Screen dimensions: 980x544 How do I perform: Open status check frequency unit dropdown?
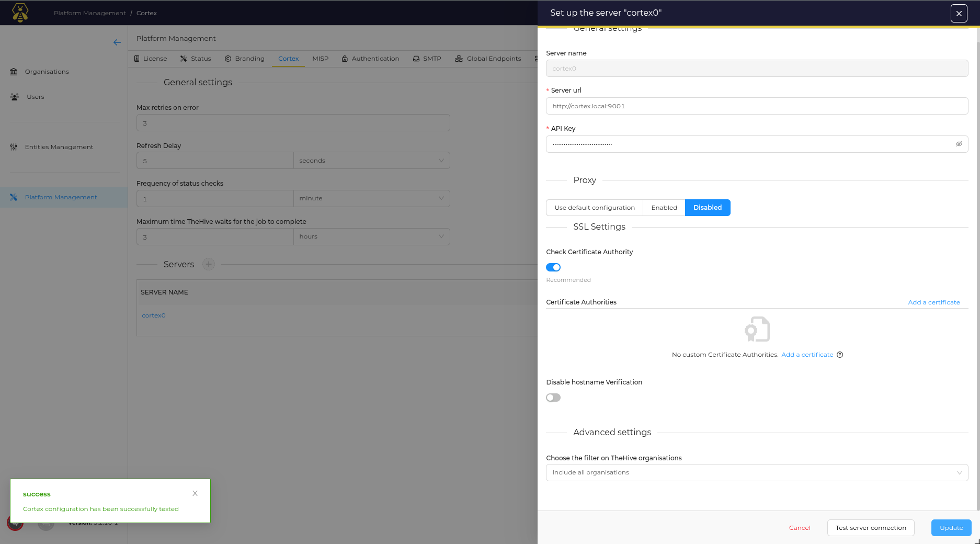pyautogui.click(x=371, y=198)
